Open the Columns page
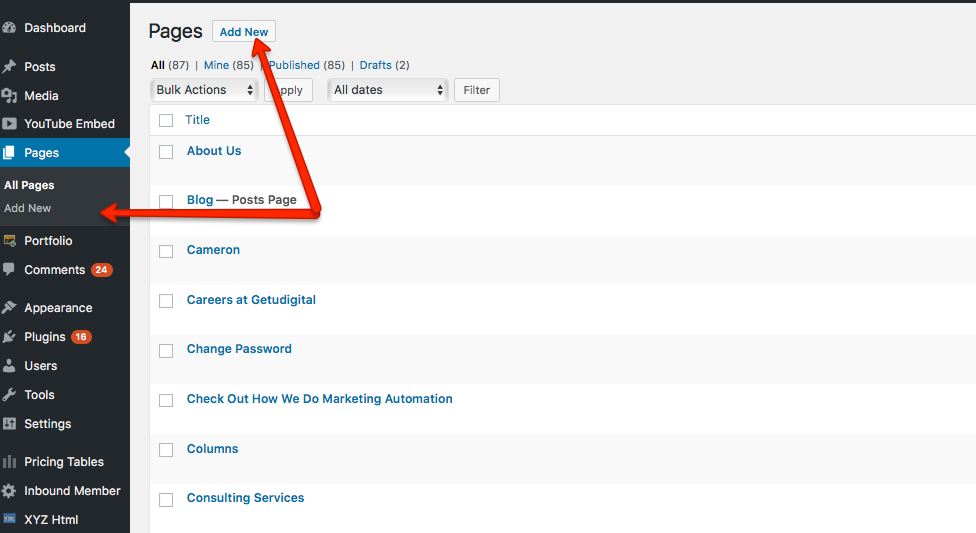The image size is (976, 533). point(212,448)
